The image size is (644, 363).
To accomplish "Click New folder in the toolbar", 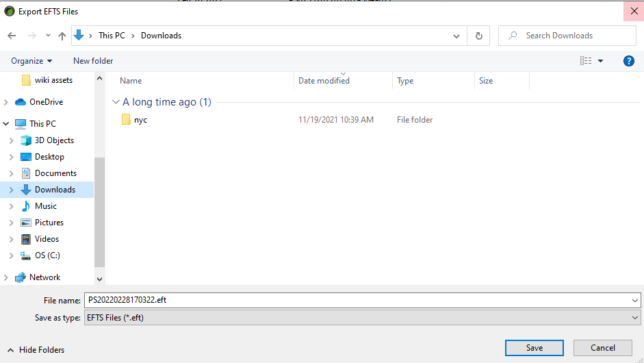I will (93, 61).
